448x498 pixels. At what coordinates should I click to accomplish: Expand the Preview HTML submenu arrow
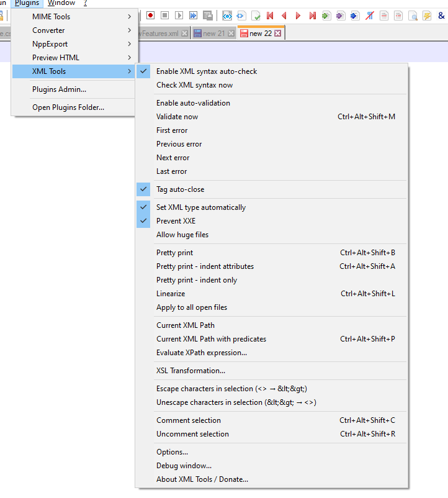coord(130,58)
